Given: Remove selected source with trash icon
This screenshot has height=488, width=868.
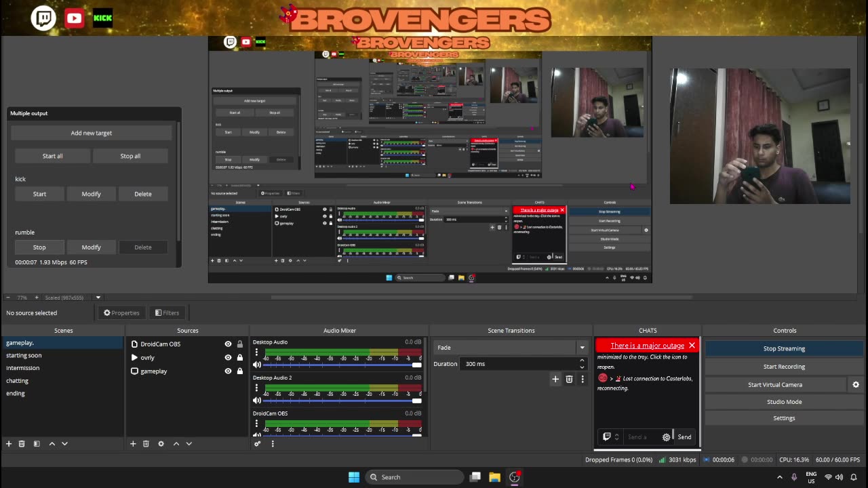Looking at the screenshot, I should (x=146, y=444).
